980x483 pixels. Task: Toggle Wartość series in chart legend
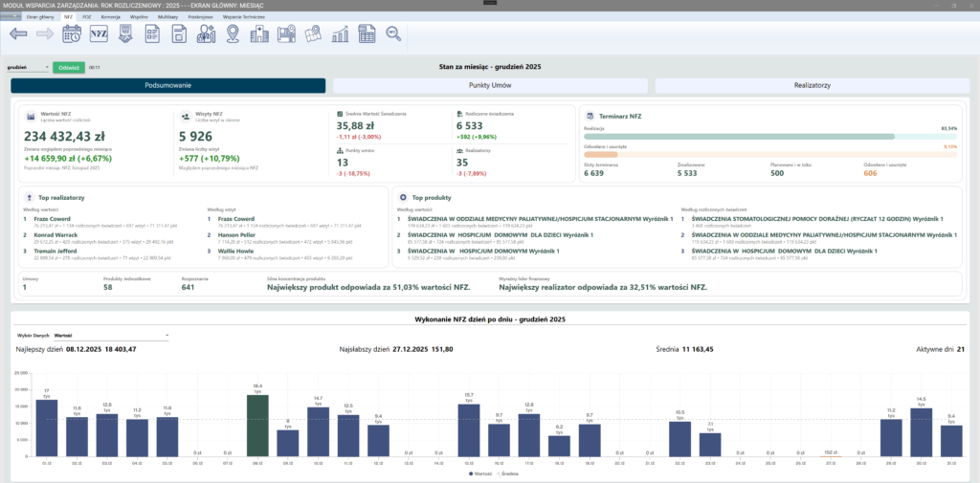480,473
